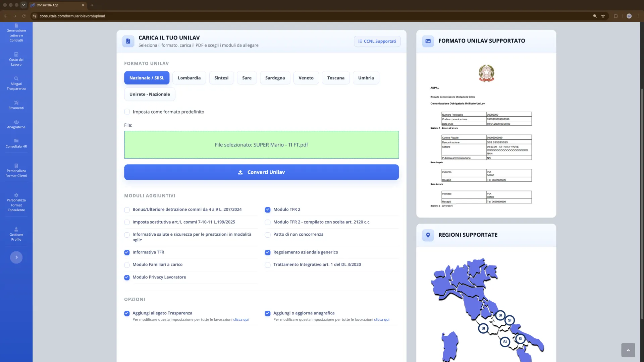Check Informativa salute e sicurezza modalità agile

[x=127, y=235]
